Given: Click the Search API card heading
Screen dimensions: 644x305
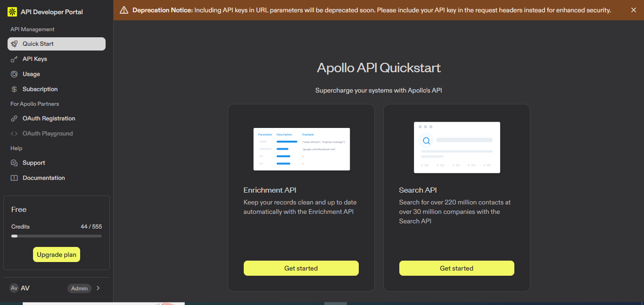Looking at the screenshot, I should 418,190.
